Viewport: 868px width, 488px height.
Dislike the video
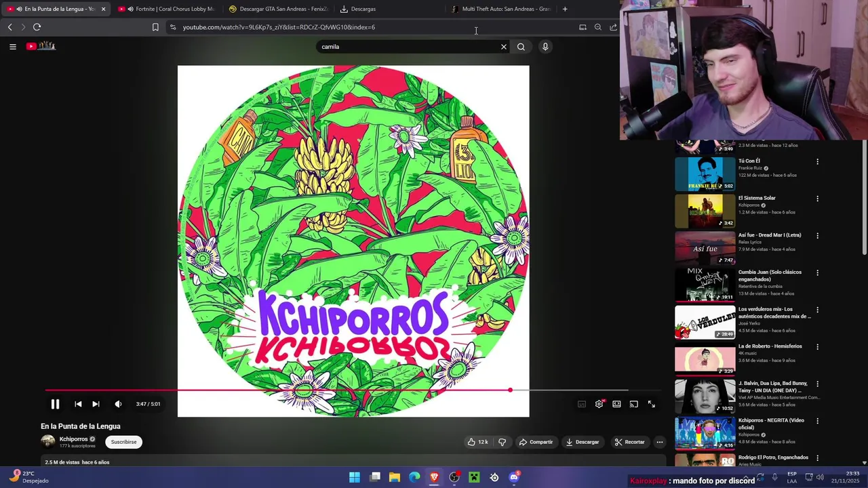502,442
